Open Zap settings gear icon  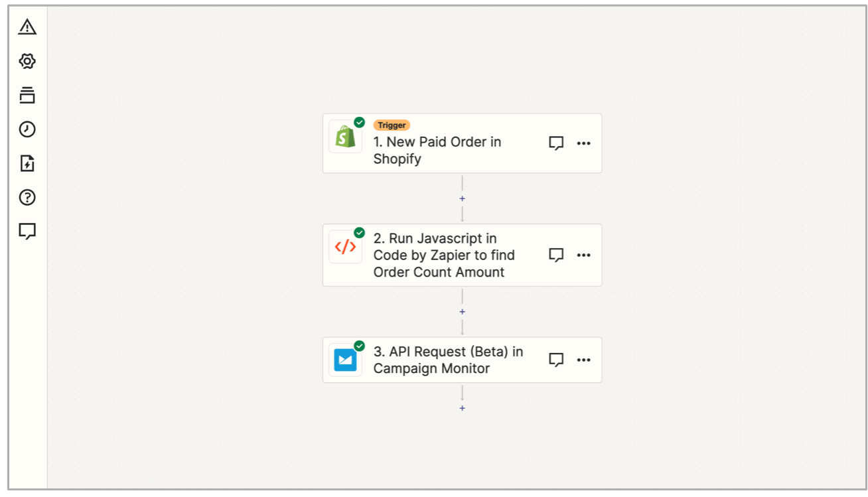(27, 61)
